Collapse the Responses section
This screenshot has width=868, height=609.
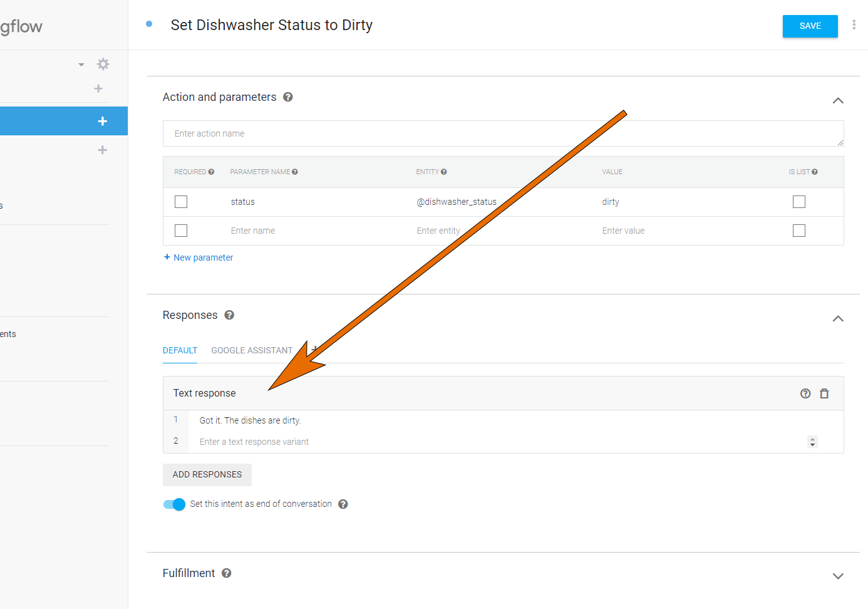pos(838,319)
